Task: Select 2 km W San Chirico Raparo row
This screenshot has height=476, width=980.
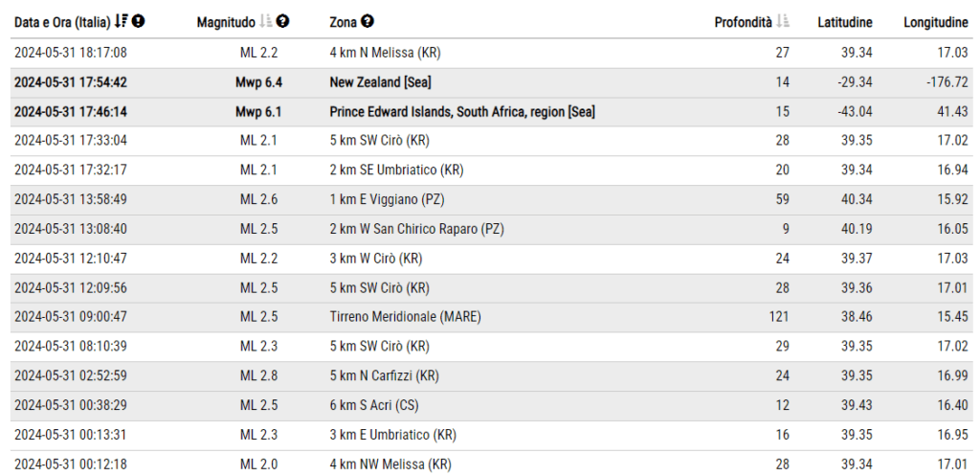Action: 415,230
